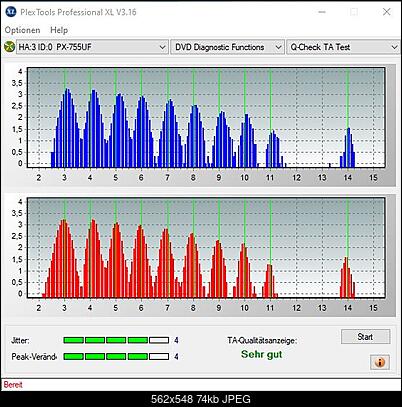Close the PlexTools window
This screenshot has width=402, height=407.
(x=387, y=12)
